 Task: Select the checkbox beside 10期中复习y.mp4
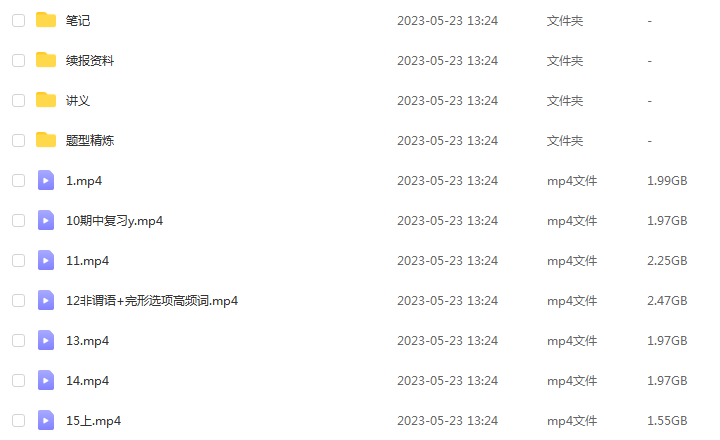click(18, 220)
